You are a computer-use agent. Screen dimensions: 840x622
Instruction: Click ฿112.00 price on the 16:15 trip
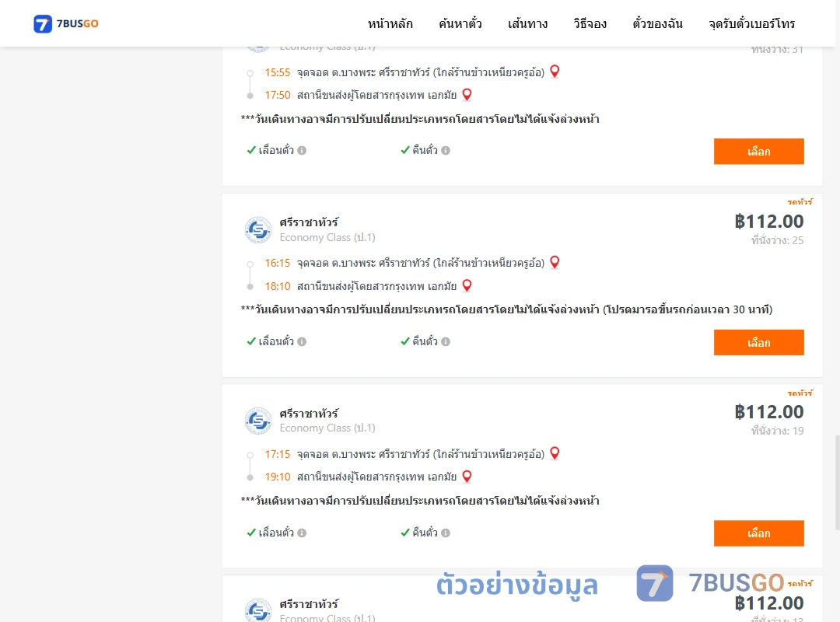pyautogui.click(x=768, y=222)
